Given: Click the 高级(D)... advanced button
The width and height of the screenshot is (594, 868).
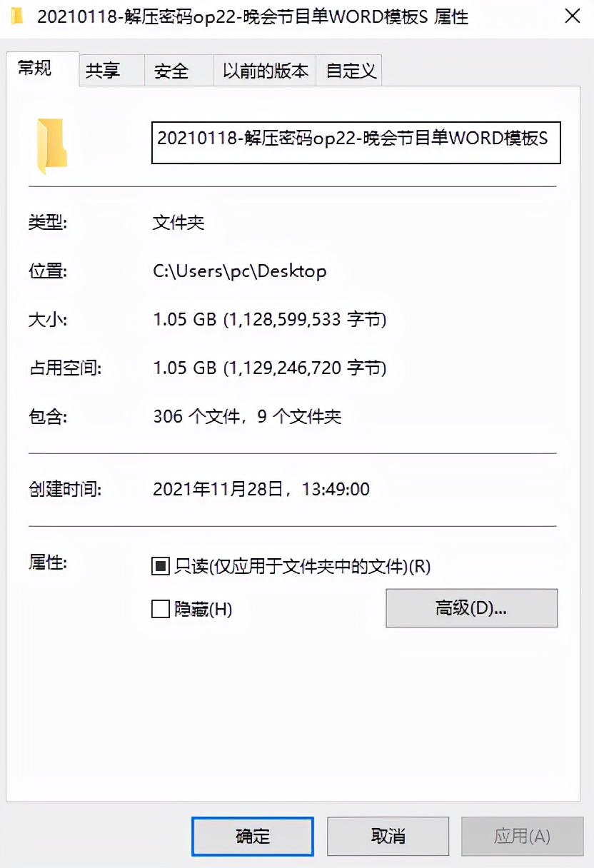Looking at the screenshot, I should [471, 607].
